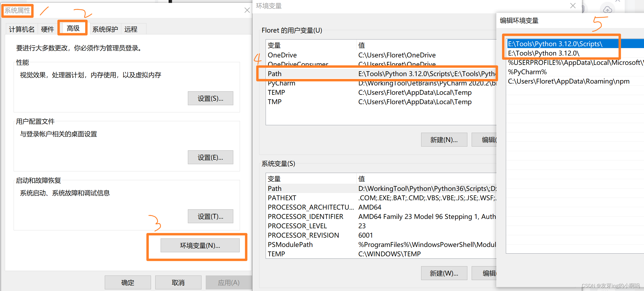Select the user Path variable row
Image resolution: width=644 pixels, height=291 pixels.
click(381, 74)
